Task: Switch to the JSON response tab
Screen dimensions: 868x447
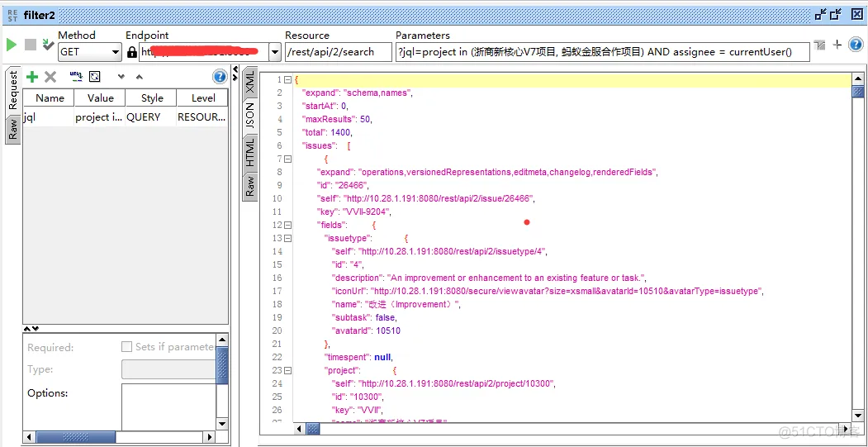Action: coord(250,115)
